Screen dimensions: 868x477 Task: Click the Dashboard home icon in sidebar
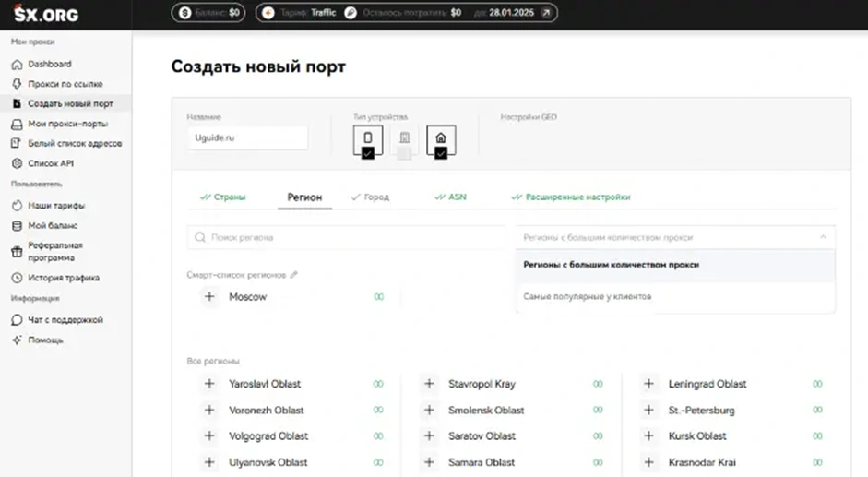point(18,65)
